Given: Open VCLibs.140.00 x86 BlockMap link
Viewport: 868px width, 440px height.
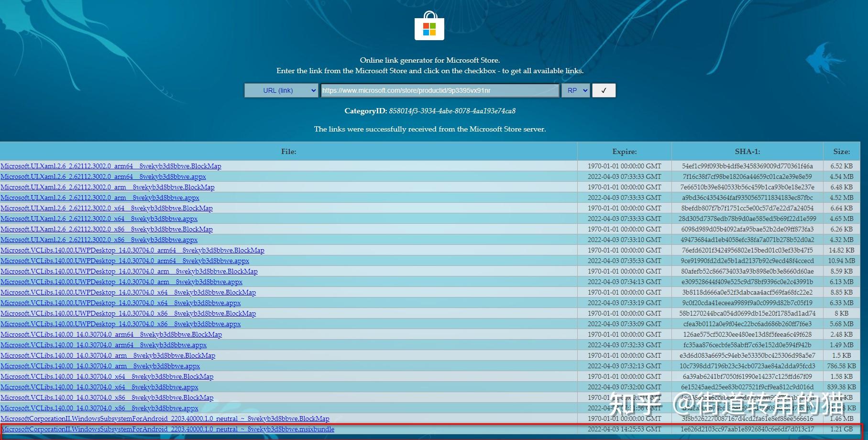Looking at the screenshot, I should [x=107, y=398].
